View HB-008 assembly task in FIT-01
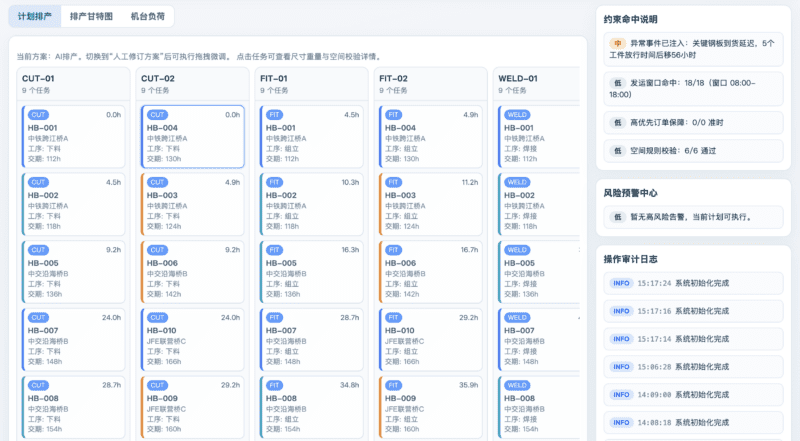The image size is (800, 441). coord(312,407)
